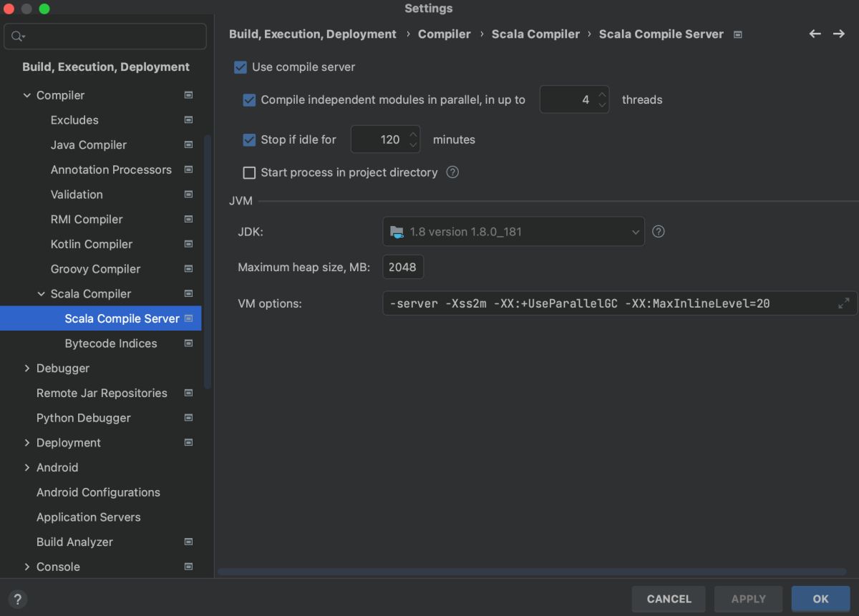Expand the VM options field editor
This screenshot has width=859, height=616.
point(844,303)
